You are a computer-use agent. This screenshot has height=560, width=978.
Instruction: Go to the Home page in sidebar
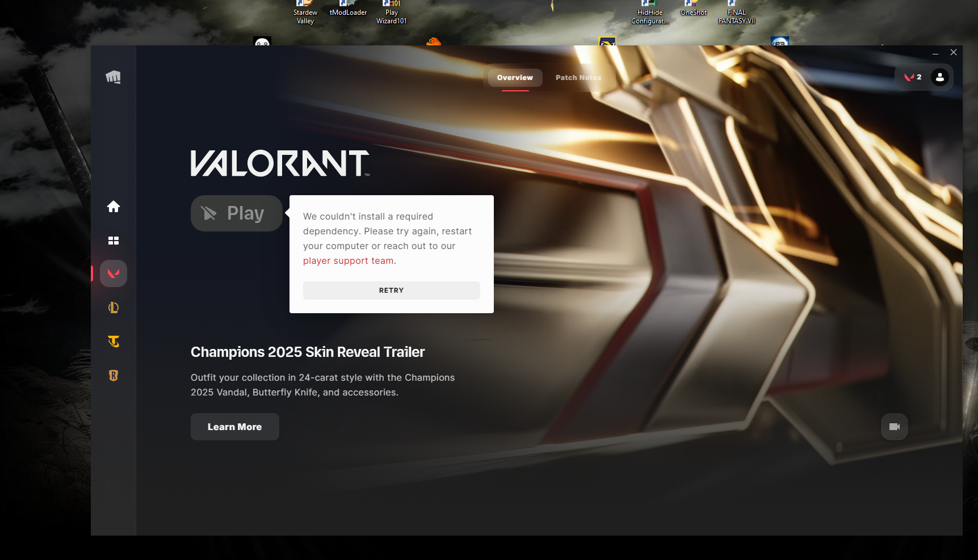click(x=114, y=207)
